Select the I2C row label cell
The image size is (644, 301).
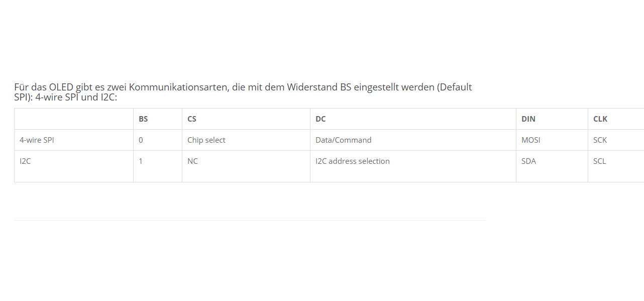(25, 161)
